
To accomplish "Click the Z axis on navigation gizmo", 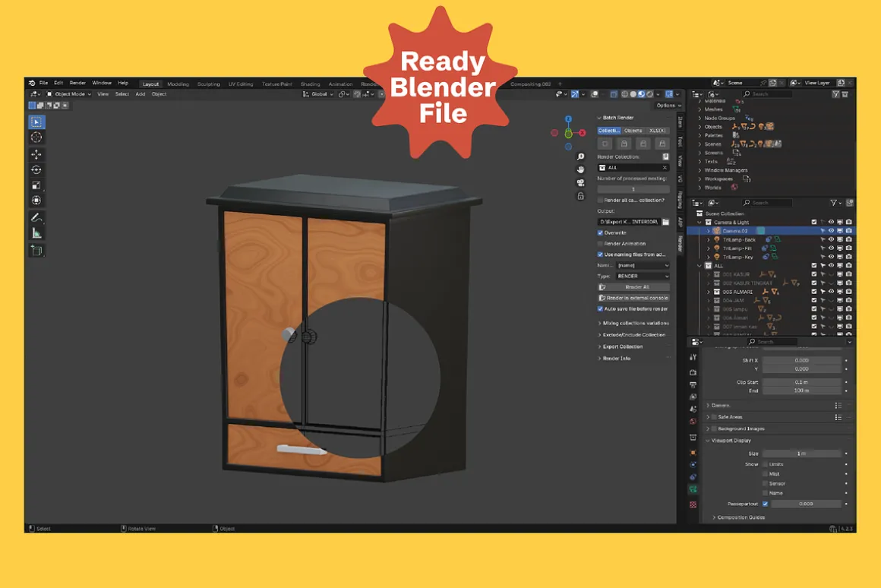I will pyautogui.click(x=568, y=119).
